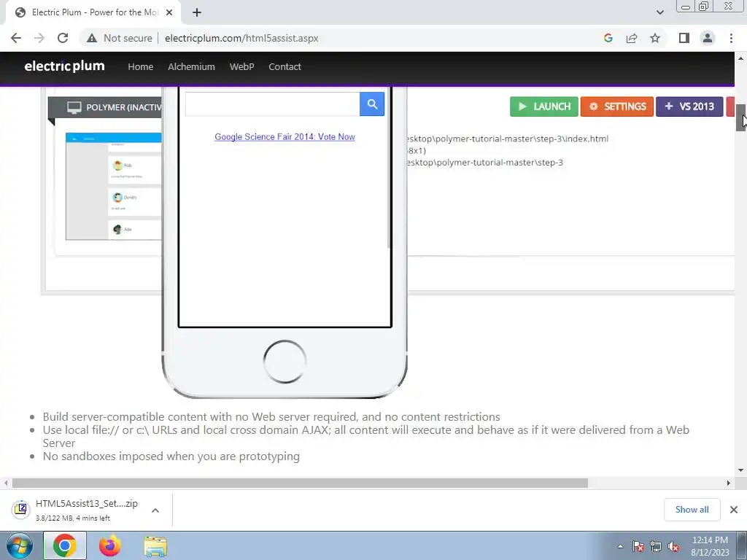Open a new browser tab

[x=197, y=12]
